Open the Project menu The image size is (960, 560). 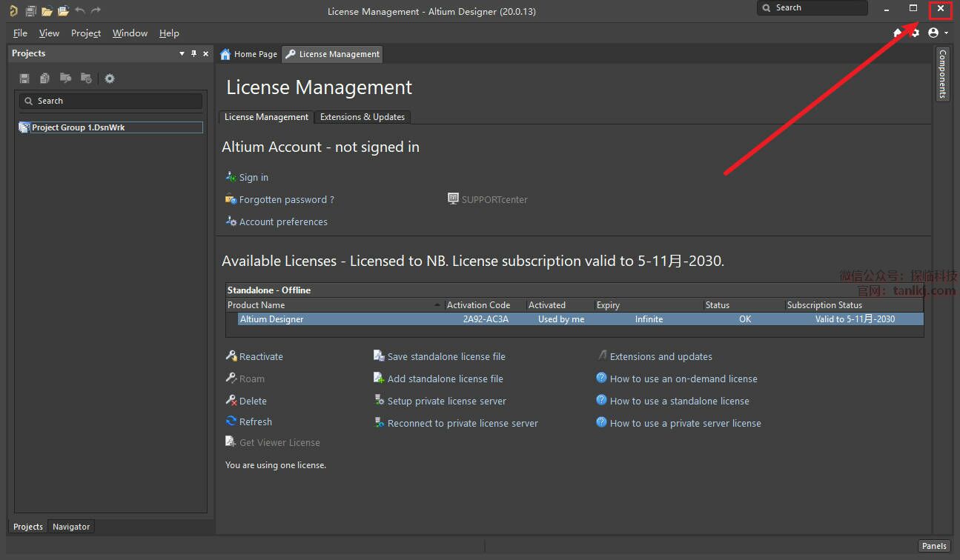pyautogui.click(x=86, y=33)
